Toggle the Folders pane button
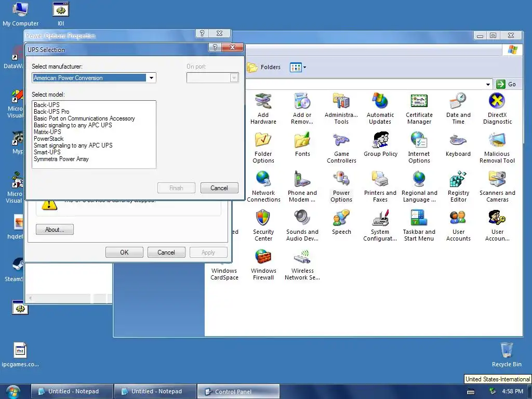532x399 pixels. tap(264, 67)
